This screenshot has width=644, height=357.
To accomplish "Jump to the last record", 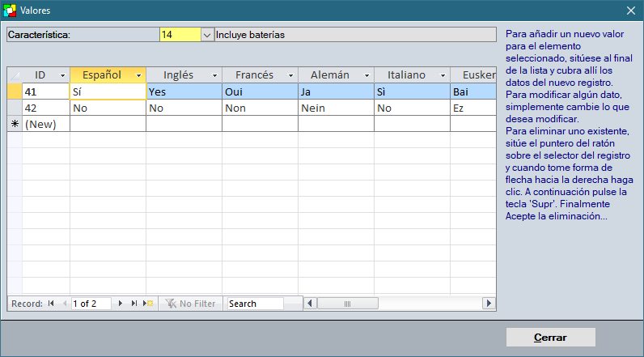I will (x=134, y=304).
